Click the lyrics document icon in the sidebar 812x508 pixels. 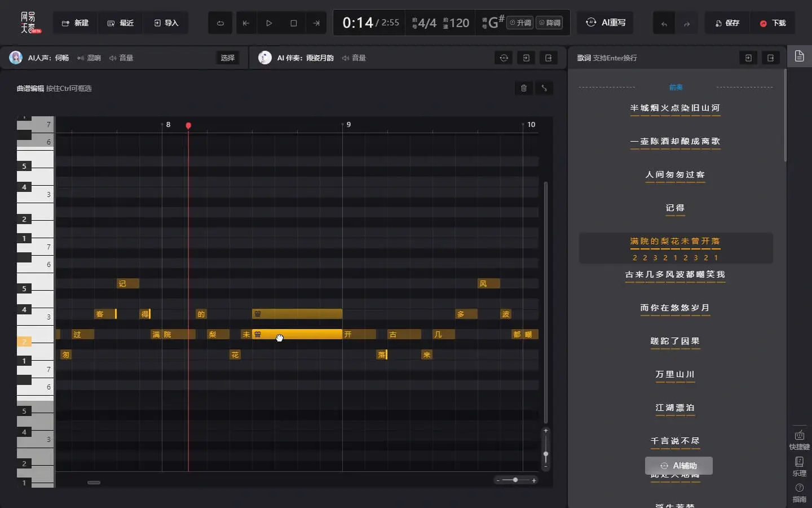[x=799, y=56]
